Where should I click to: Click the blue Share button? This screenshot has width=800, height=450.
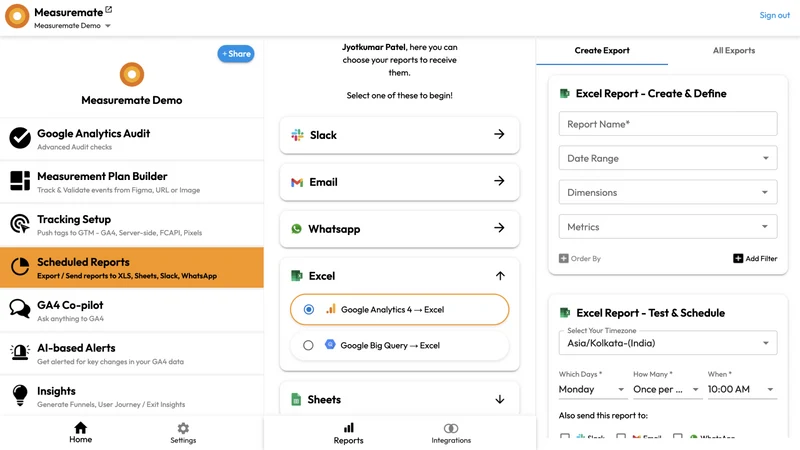(x=236, y=54)
